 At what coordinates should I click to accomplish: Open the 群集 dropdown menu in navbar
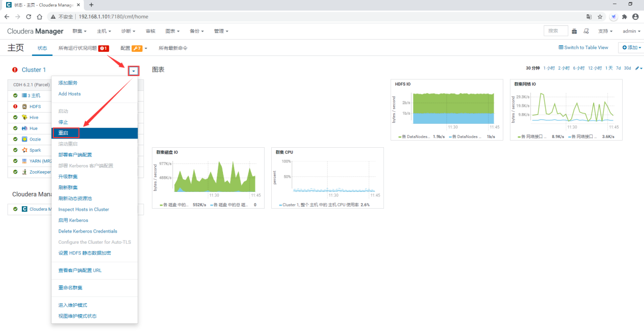click(80, 31)
